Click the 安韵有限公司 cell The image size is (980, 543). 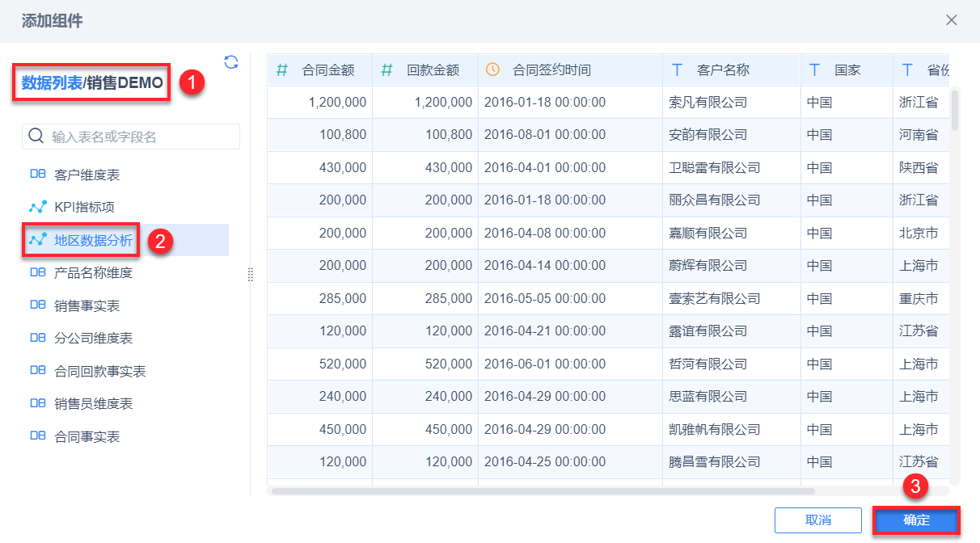(x=732, y=135)
